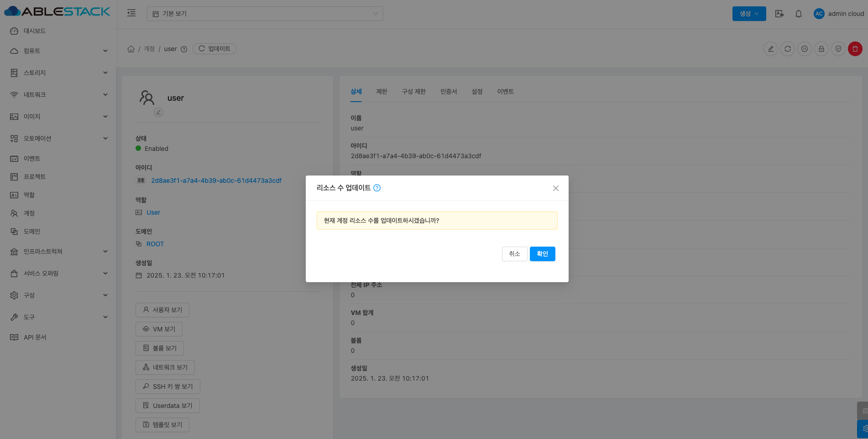
Task: Click the red delete account icon
Action: tap(855, 49)
